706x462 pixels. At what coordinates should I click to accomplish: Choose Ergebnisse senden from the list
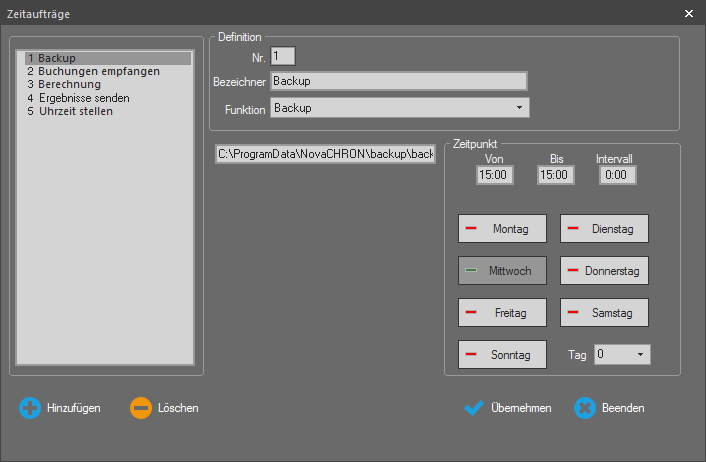click(78, 98)
